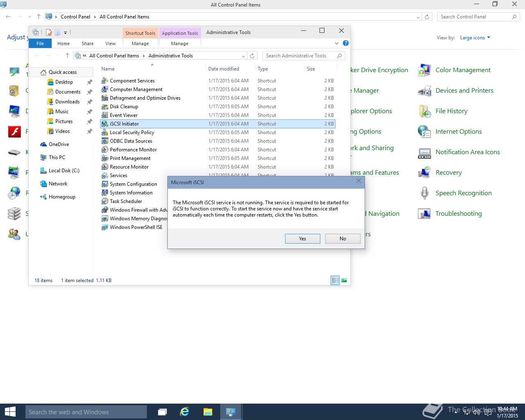Select the Shortcut Tools contextual tab
The image size is (525, 420).
pyautogui.click(x=140, y=33)
